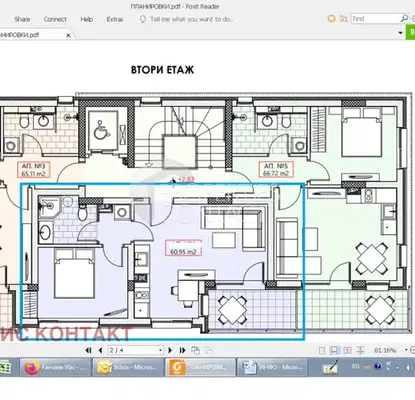Click the previous view icon
Viewport: 415px width, 400px height.
195,350
